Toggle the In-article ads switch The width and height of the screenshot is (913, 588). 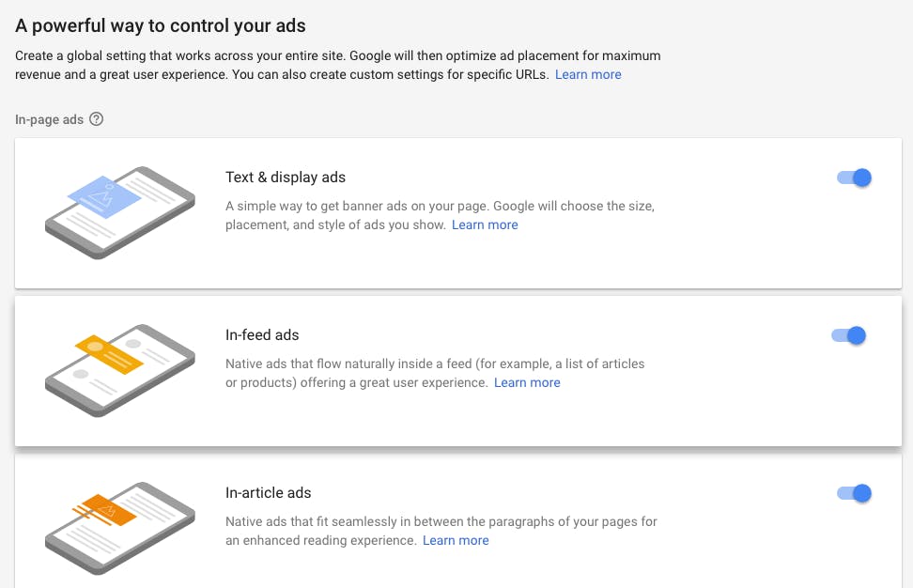854,493
